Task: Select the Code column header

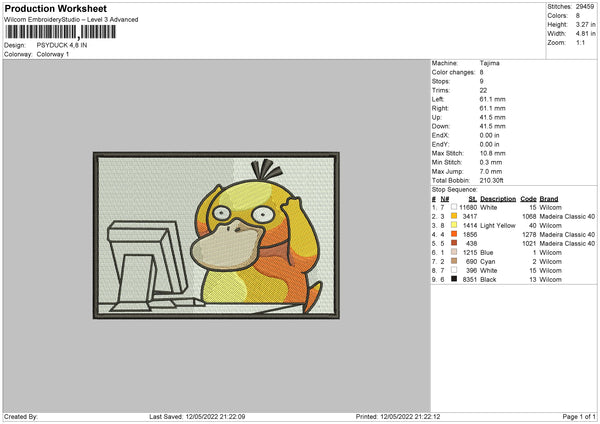Action: (x=528, y=199)
